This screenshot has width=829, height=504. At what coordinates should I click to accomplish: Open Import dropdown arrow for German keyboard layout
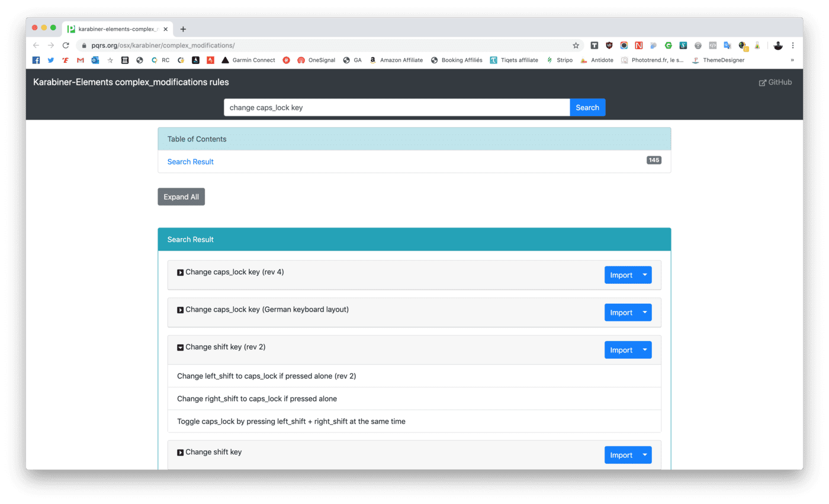point(645,313)
